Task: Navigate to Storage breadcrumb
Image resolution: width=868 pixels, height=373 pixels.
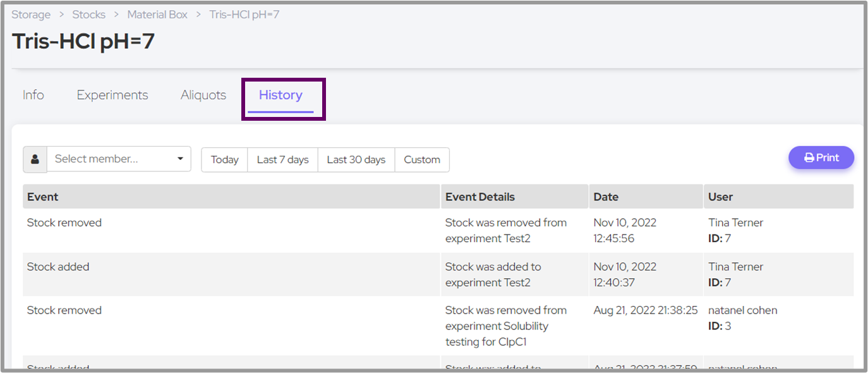Action: tap(31, 15)
